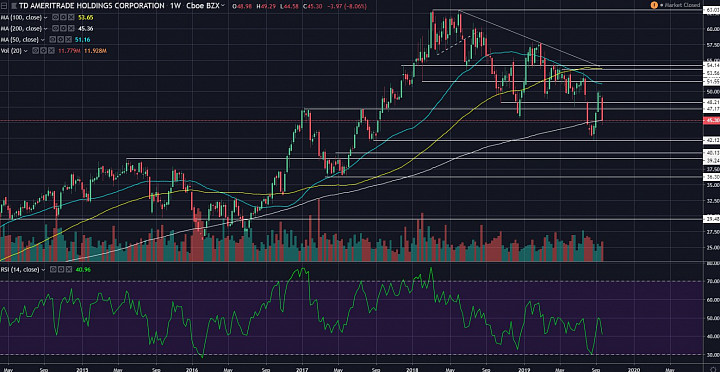Viewport: 720px width, 372px height.
Task: Click the symbol logo icon before TD AMERITRADE
Action: point(14,6)
